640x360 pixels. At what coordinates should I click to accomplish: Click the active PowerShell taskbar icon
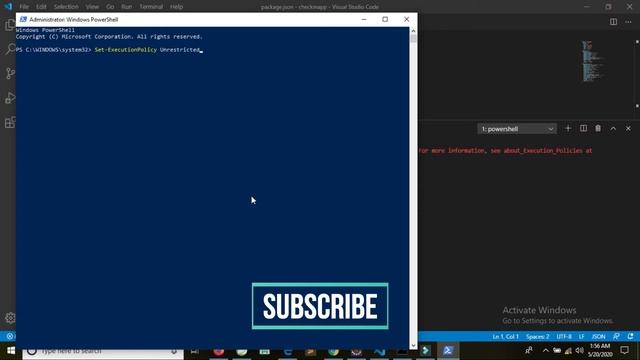(x=448, y=351)
